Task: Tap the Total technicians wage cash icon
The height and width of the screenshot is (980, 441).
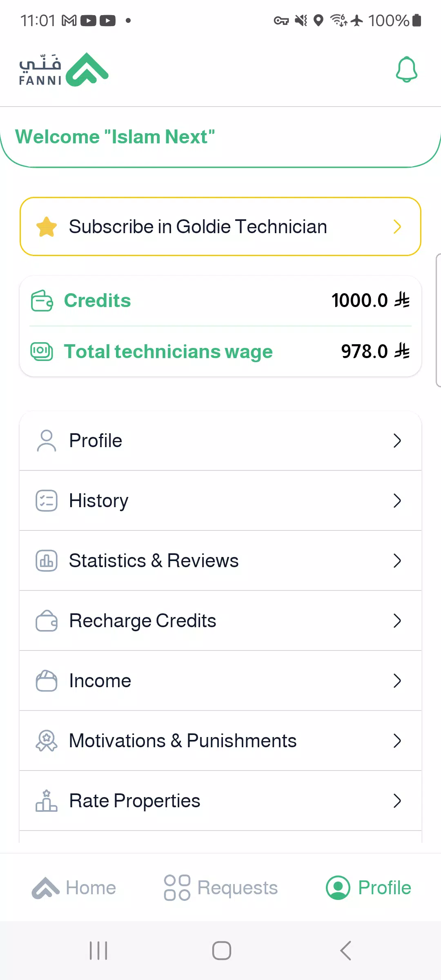Action: pos(42,352)
